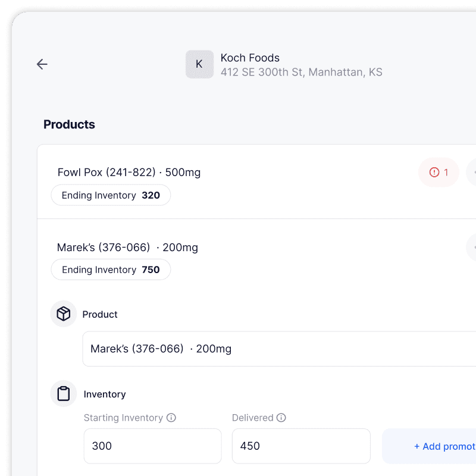Open the red alert badge showing 1
Screen dimensions: 476x476
coord(439,173)
